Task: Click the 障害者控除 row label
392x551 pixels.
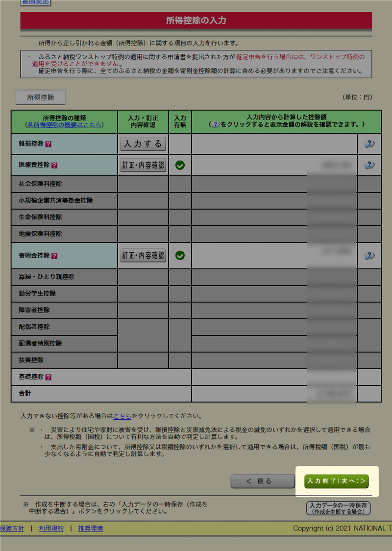Action: click(x=34, y=311)
